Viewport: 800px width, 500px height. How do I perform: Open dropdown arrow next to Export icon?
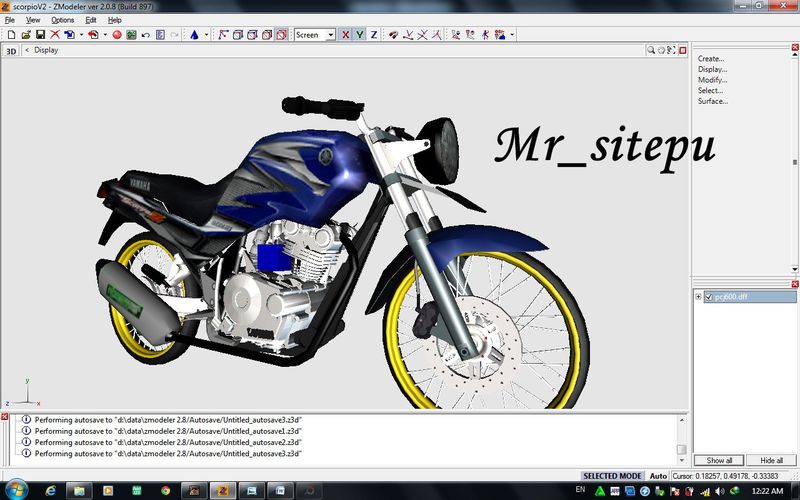105,35
